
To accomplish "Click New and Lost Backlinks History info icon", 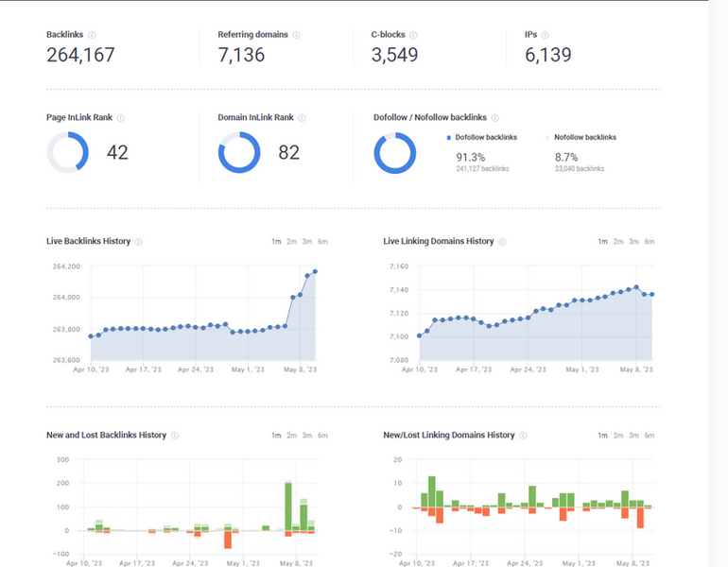I will [175, 436].
